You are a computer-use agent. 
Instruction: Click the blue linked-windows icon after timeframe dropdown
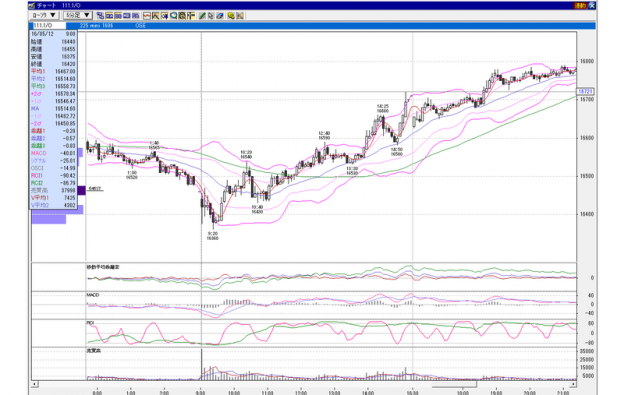coord(100,16)
